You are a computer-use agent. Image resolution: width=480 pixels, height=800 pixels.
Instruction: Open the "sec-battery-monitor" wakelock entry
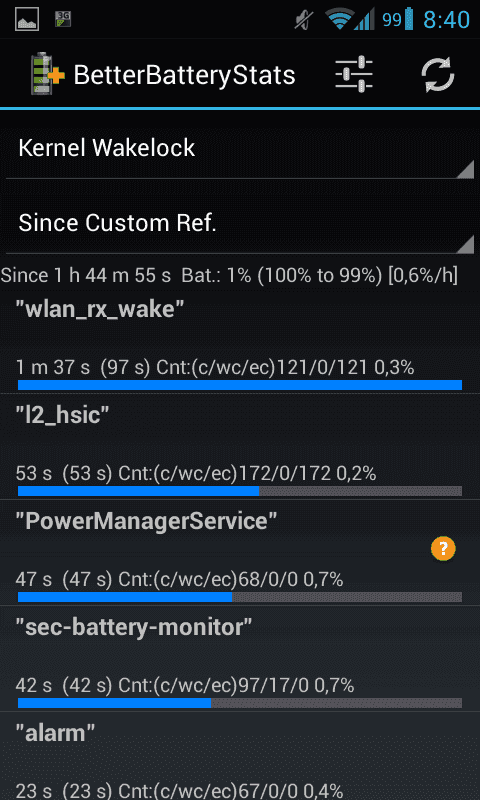tap(240, 659)
